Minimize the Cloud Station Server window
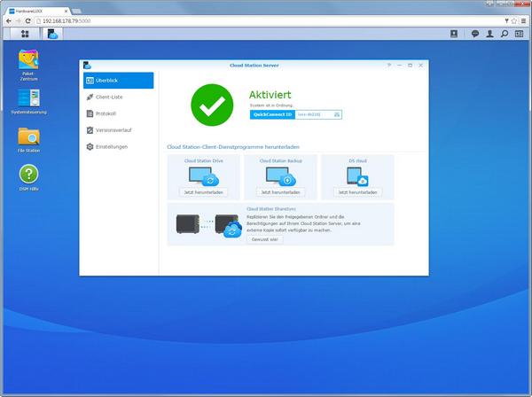 click(x=399, y=65)
